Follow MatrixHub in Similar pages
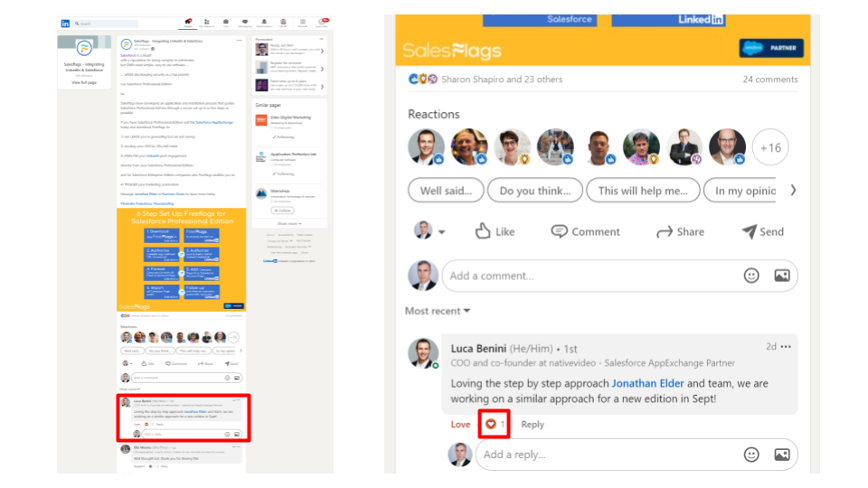Screen dimensions: 868x488 click(282, 211)
